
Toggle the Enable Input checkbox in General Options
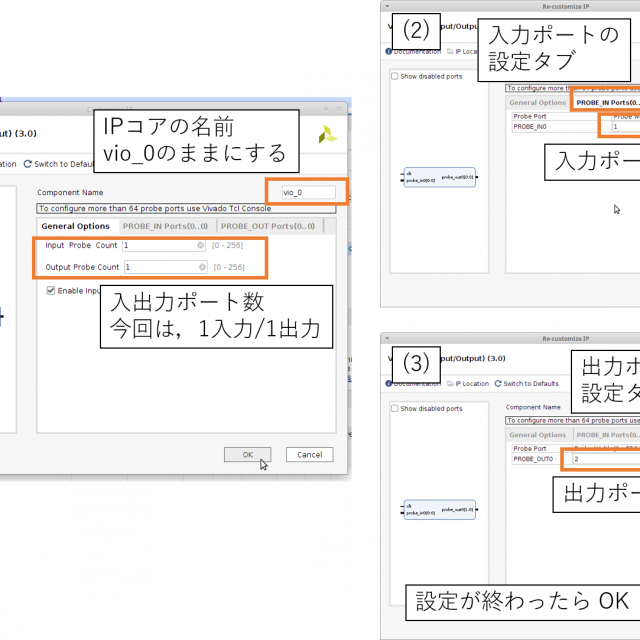pos(52,291)
